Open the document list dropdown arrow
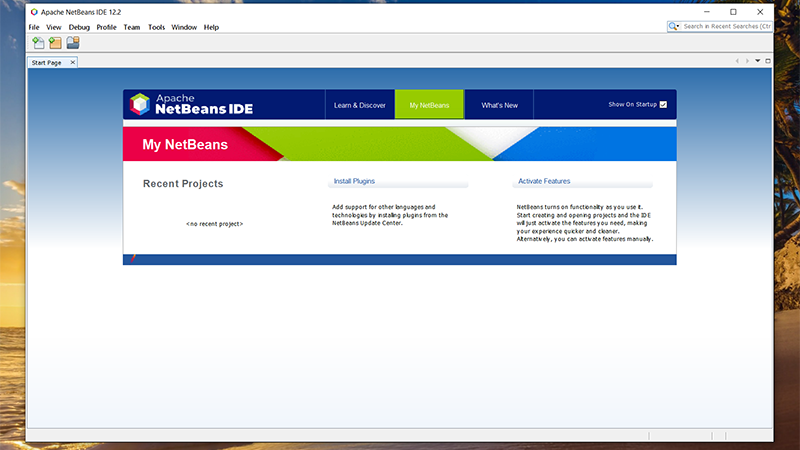The width and height of the screenshot is (800, 450). click(x=758, y=61)
